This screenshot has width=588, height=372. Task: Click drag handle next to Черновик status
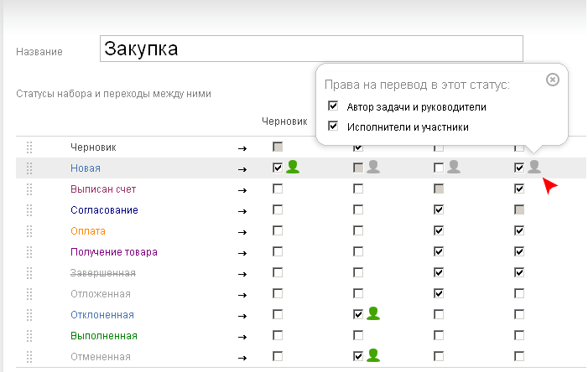point(29,147)
